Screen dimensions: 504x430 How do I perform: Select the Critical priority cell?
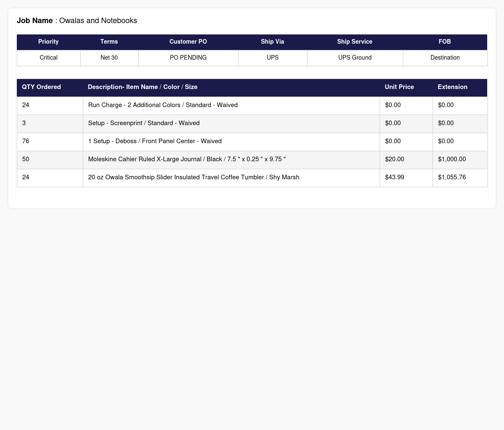click(x=49, y=58)
